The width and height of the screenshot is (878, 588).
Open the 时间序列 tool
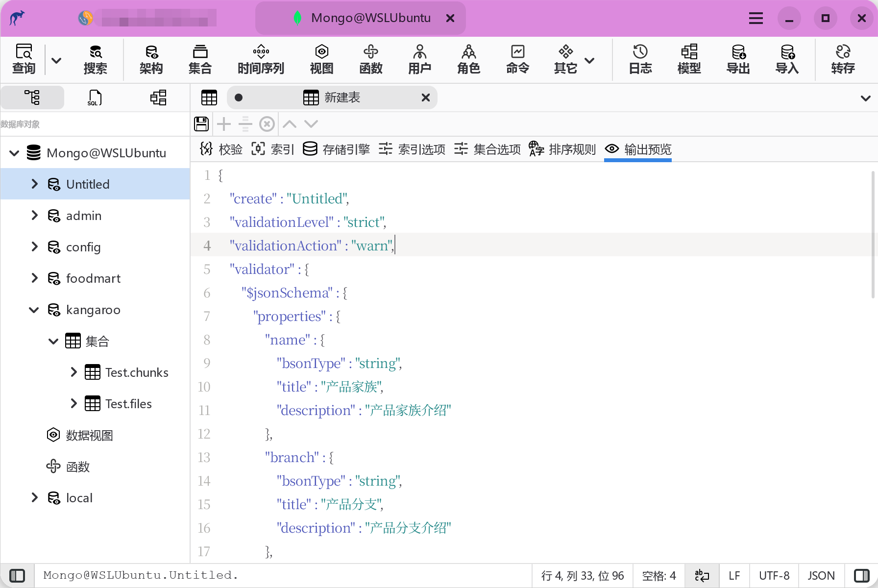pos(261,59)
